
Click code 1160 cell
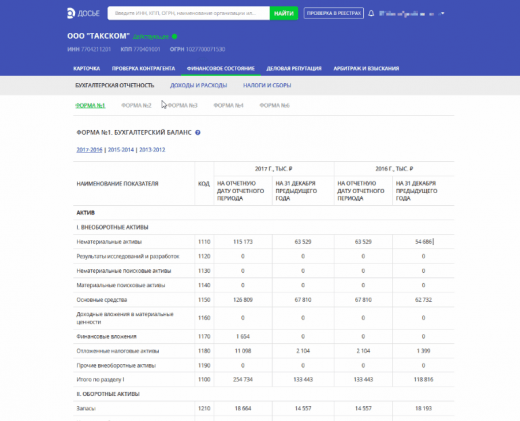coord(204,318)
